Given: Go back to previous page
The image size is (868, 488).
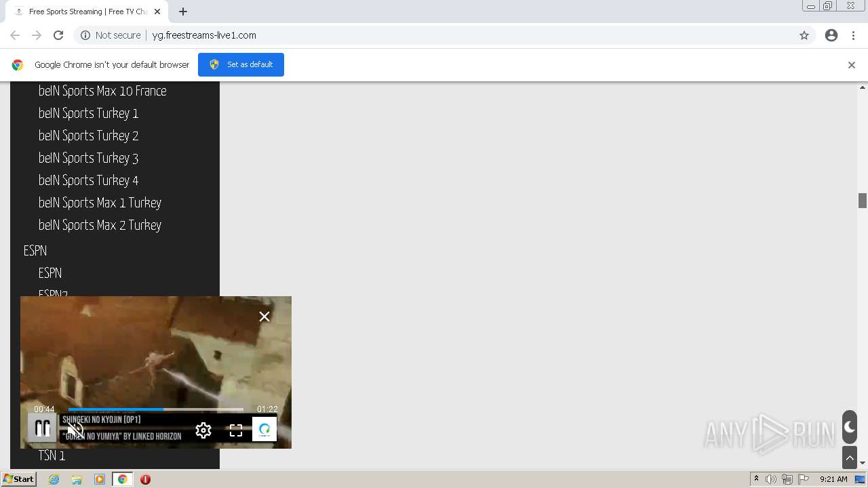Looking at the screenshot, I should click(15, 35).
